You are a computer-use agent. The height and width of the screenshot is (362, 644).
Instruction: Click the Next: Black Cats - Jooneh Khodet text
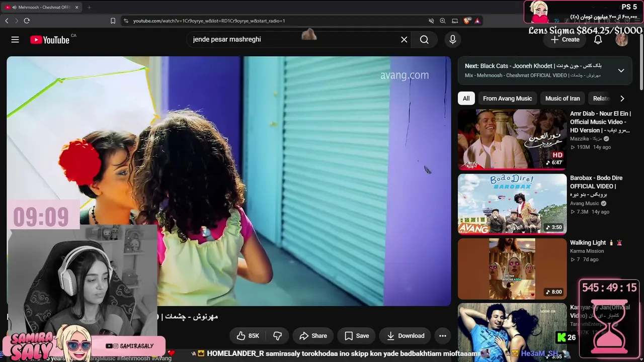[533, 66]
